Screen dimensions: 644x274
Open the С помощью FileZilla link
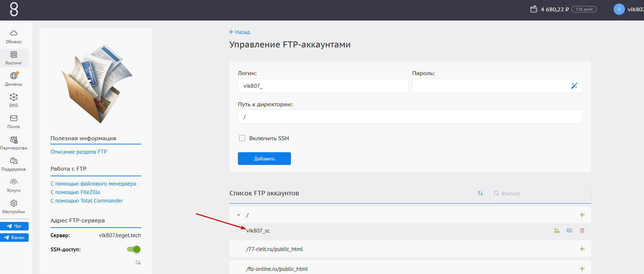click(x=75, y=192)
